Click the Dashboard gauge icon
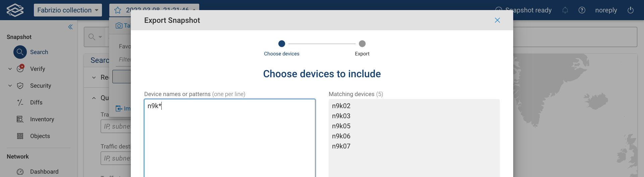This screenshot has width=644, height=177. click(20, 172)
